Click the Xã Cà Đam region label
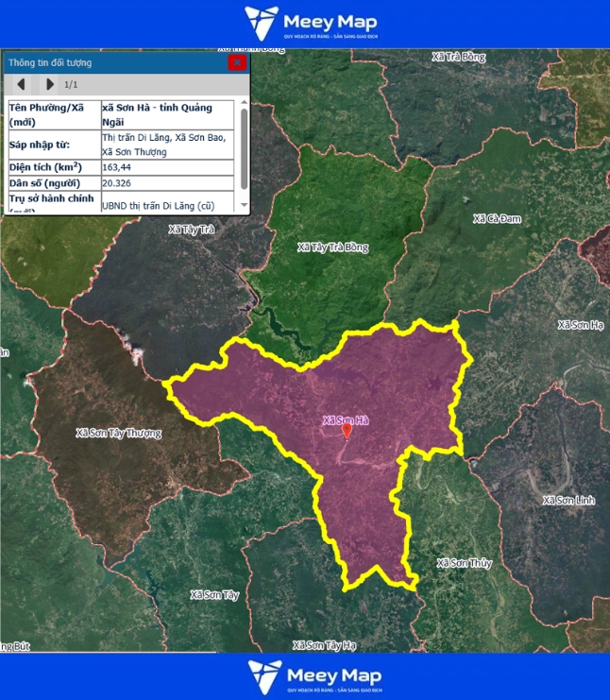The width and height of the screenshot is (610, 700). [x=497, y=219]
